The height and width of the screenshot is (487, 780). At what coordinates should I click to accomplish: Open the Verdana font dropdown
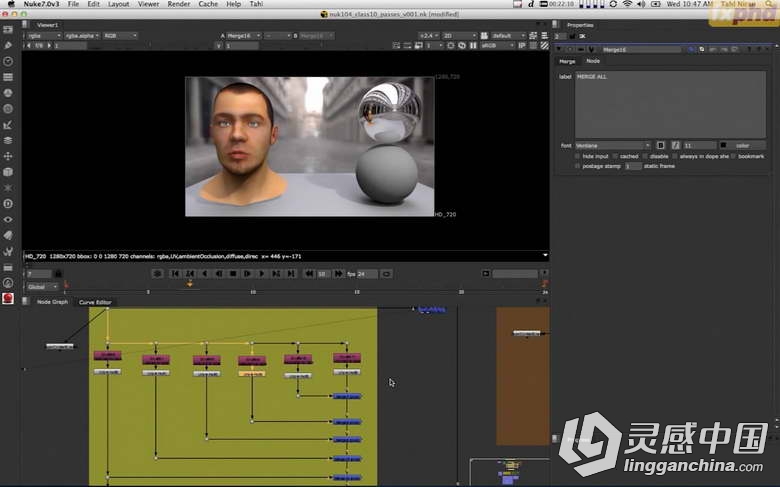613,145
